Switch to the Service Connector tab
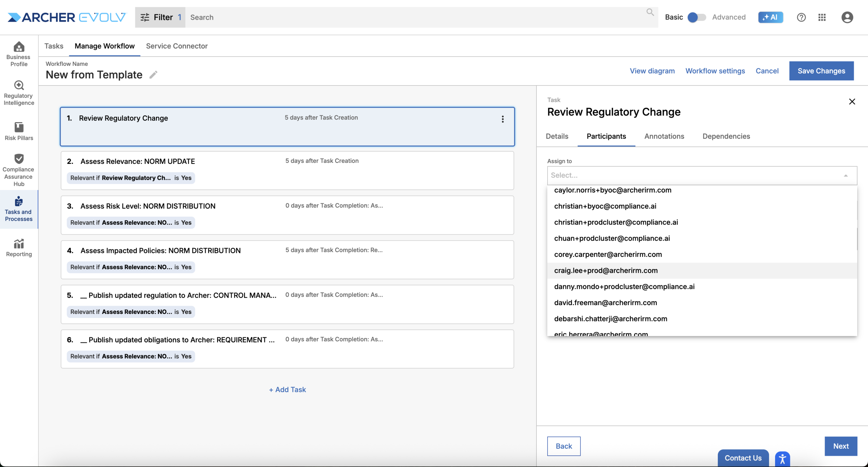This screenshot has width=868, height=467. [177, 46]
